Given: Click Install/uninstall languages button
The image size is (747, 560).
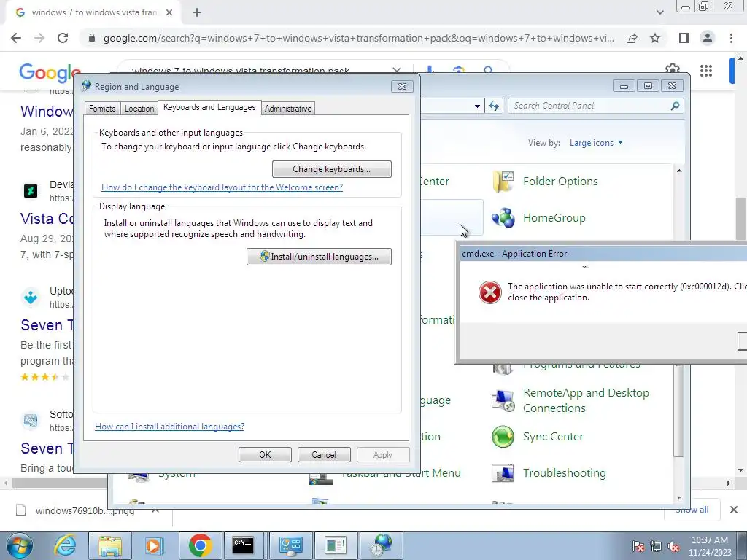Looking at the screenshot, I should click(x=319, y=257).
